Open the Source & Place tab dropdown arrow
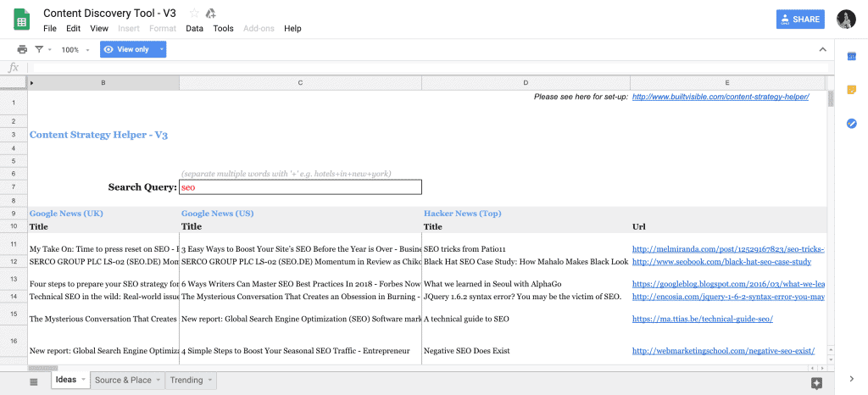The image size is (868, 395). (x=158, y=380)
